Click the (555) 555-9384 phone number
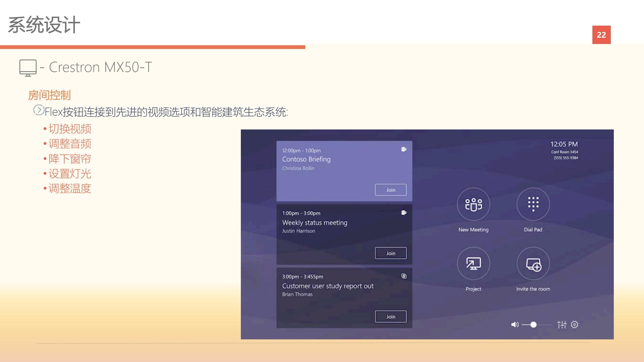 566,158
